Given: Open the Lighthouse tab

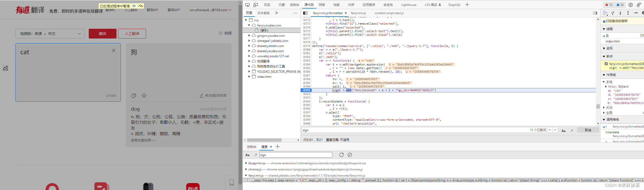Looking at the screenshot, I should pos(409,5).
